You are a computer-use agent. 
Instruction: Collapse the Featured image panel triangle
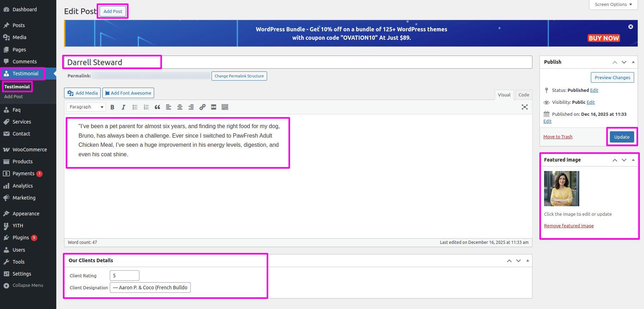click(633, 160)
